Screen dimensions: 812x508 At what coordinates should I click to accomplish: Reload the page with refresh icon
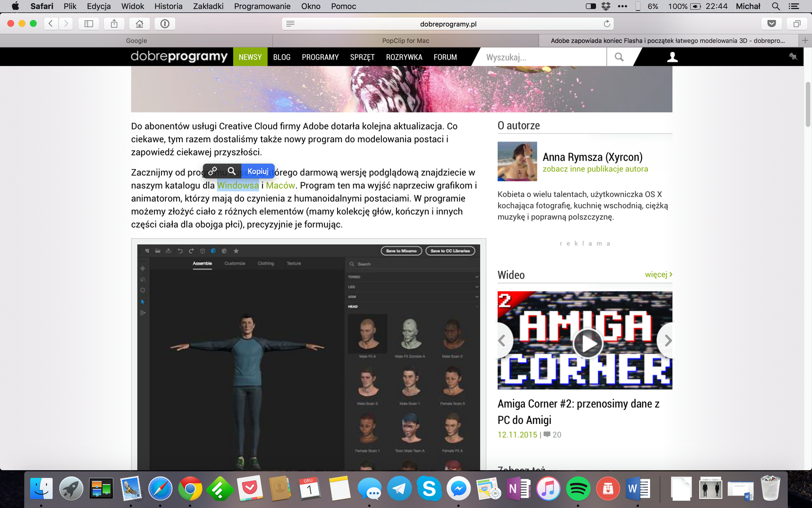pyautogui.click(x=607, y=24)
